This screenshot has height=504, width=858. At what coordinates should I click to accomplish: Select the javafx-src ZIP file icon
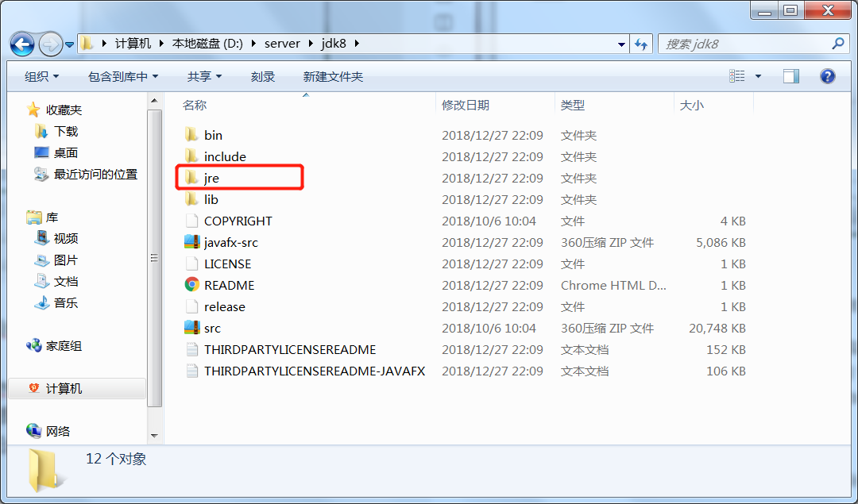191,242
